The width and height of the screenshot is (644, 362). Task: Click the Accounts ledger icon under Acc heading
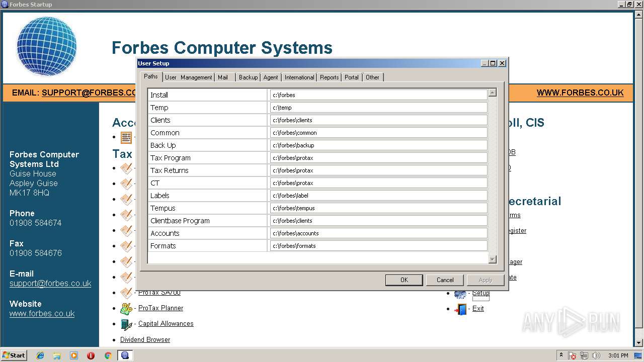tap(126, 137)
